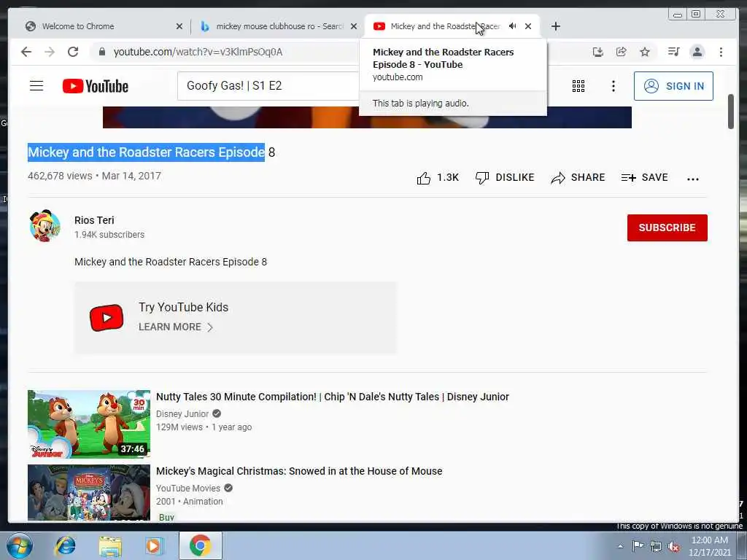Open Mickey's Magical Christmas thumbnail
747x560 pixels.
point(88,492)
